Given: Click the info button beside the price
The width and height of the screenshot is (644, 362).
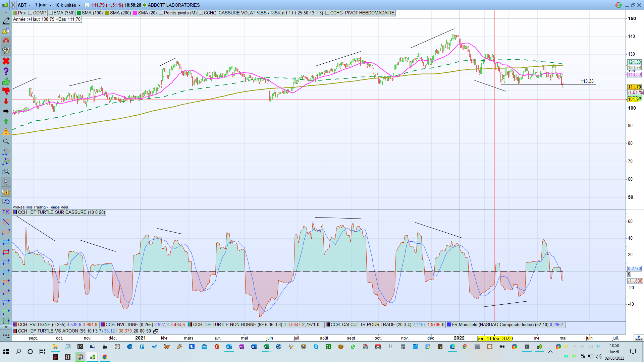Looking at the screenshot, I should coord(87,5).
